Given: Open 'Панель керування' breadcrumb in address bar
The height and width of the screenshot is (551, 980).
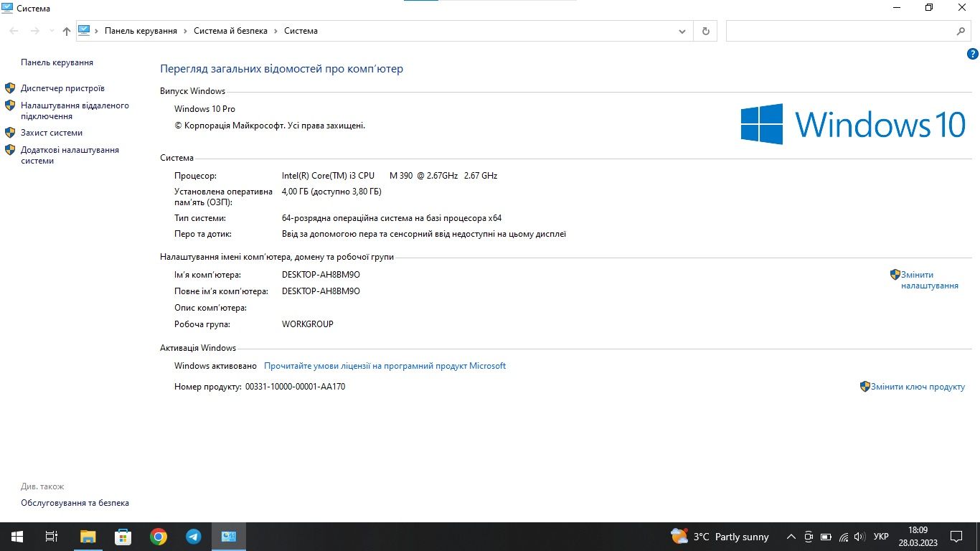Looking at the screenshot, I should click(141, 31).
